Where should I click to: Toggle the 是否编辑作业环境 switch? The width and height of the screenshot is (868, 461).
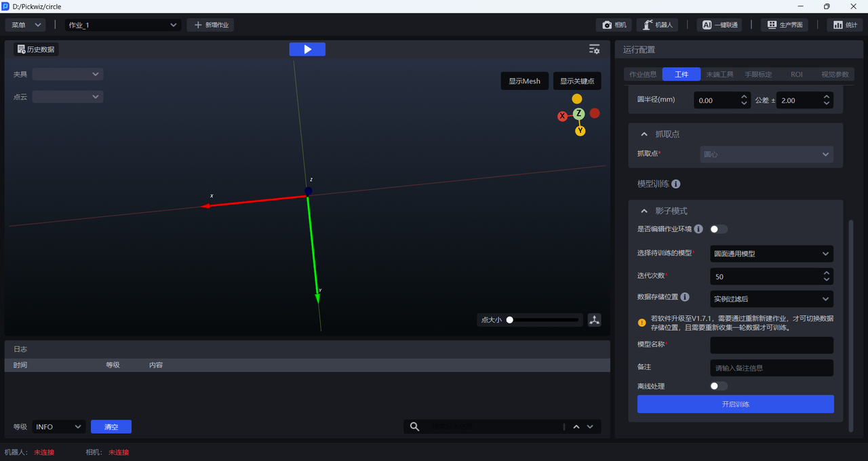tap(718, 229)
